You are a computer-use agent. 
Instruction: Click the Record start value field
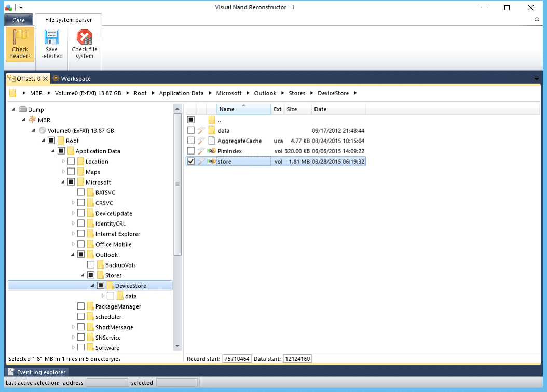[x=237, y=358]
